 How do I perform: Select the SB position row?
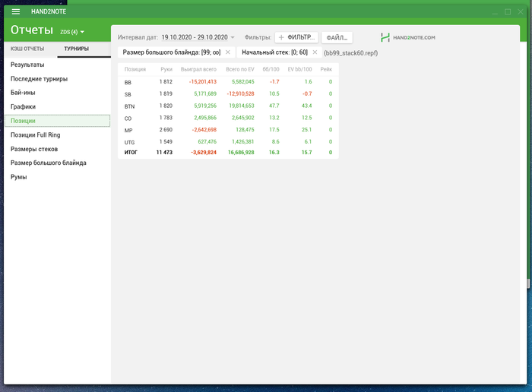coord(228,93)
